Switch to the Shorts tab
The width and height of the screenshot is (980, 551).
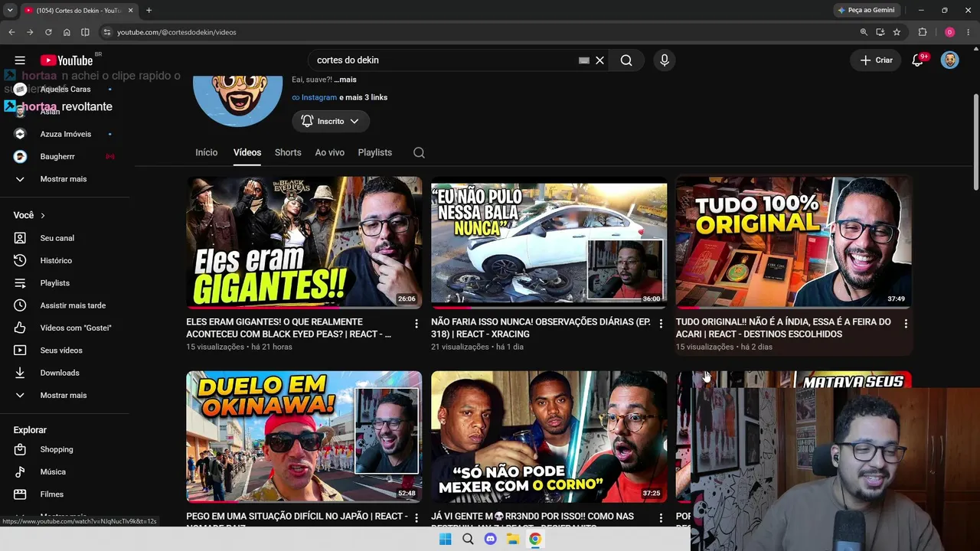pos(288,152)
